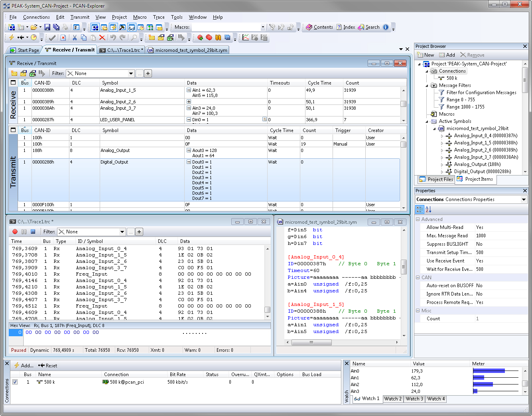Click the Reset button in Connections panel

click(47, 365)
